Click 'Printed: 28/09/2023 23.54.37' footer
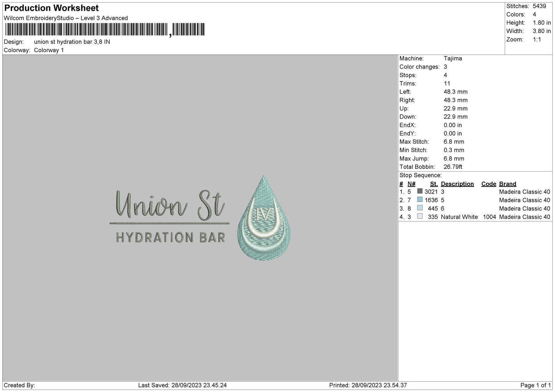This screenshot has height=392, width=555. (368, 385)
